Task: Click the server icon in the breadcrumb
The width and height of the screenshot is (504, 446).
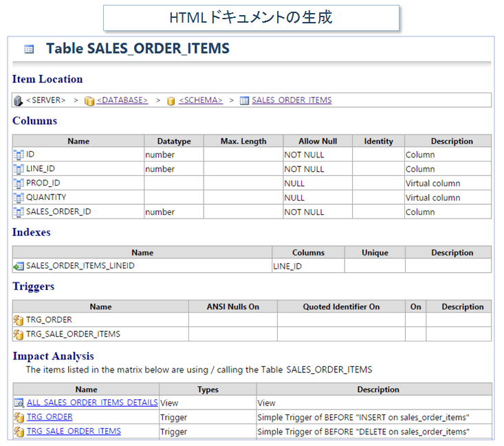Action: 18,100
